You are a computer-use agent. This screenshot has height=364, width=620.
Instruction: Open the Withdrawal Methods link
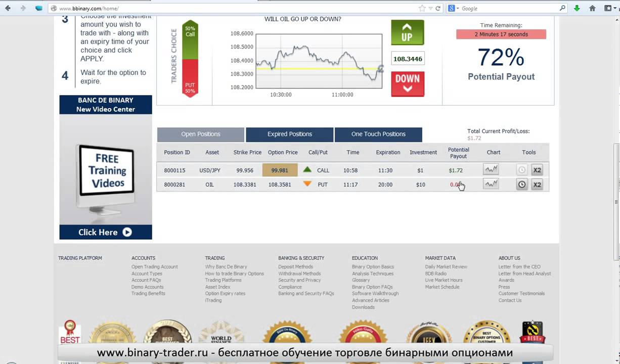(x=299, y=274)
